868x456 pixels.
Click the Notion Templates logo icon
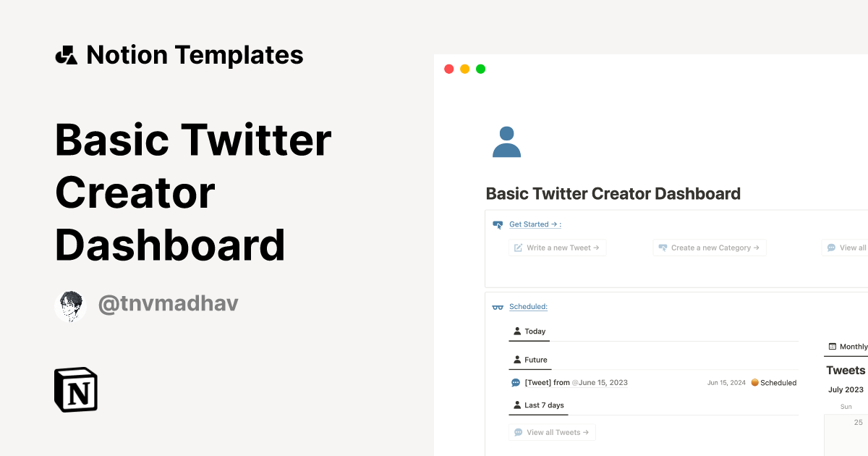(66, 54)
